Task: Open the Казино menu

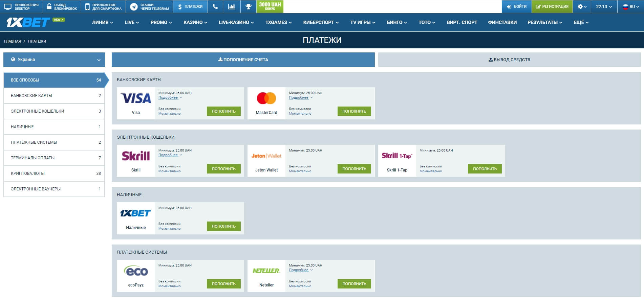Action: 195,22
